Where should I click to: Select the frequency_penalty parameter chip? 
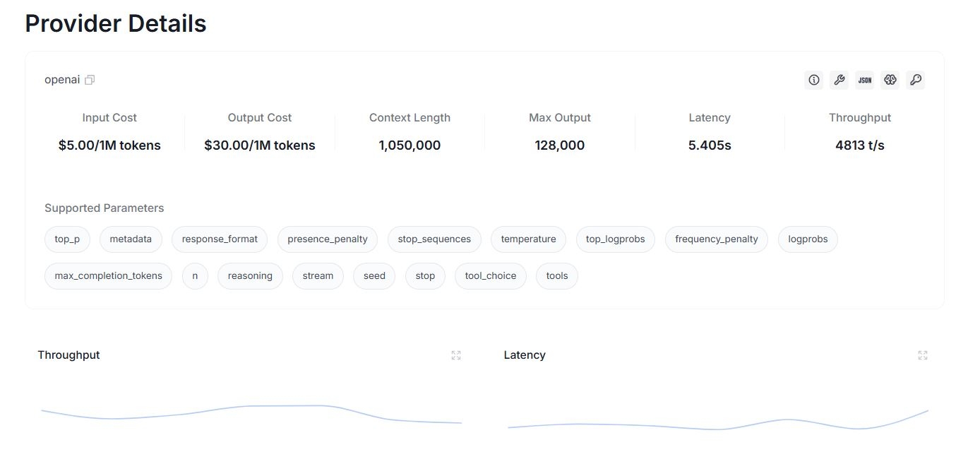717,239
